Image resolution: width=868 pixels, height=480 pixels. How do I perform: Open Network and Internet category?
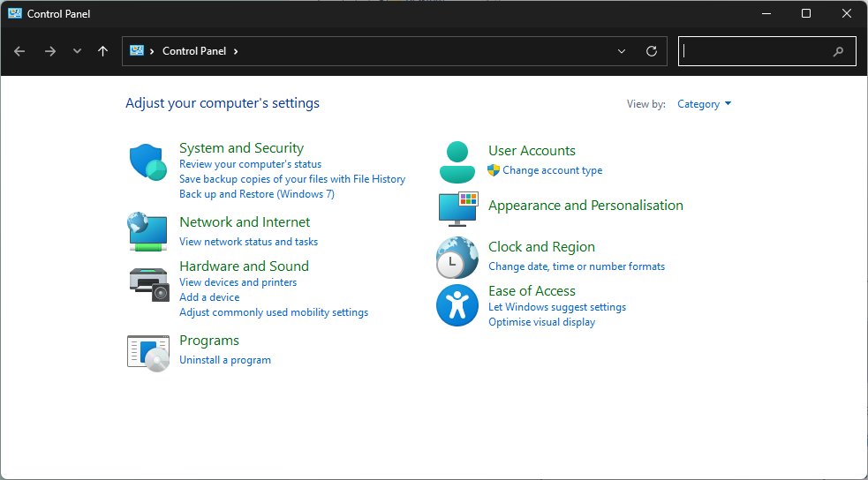tap(245, 221)
